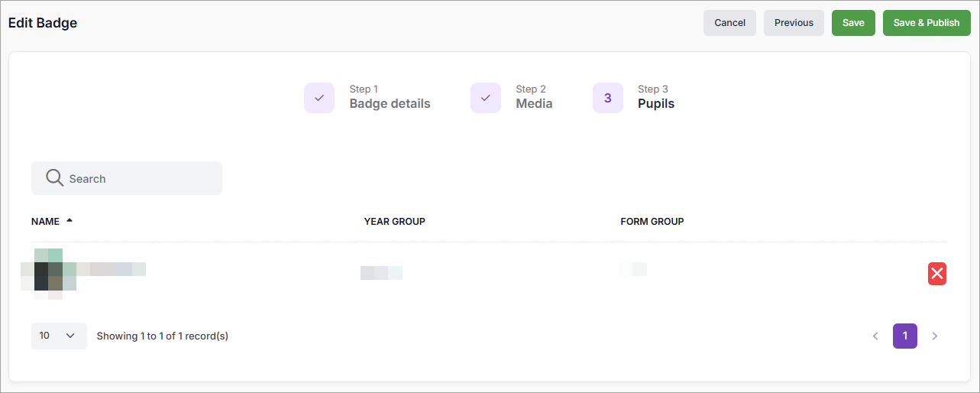Remove the pupil with the red X icon
The height and width of the screenshot is (393, 980).
[x=936, y=274]
